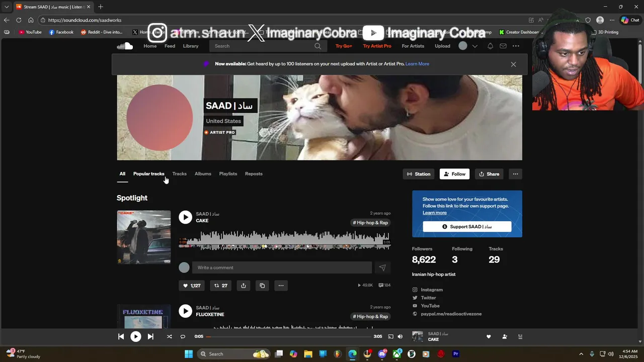Click the Hip-hop & Rap tag on FLUOXETINE
The width and height of the screenshot is (644, 362).
click(x=370, y=317)
